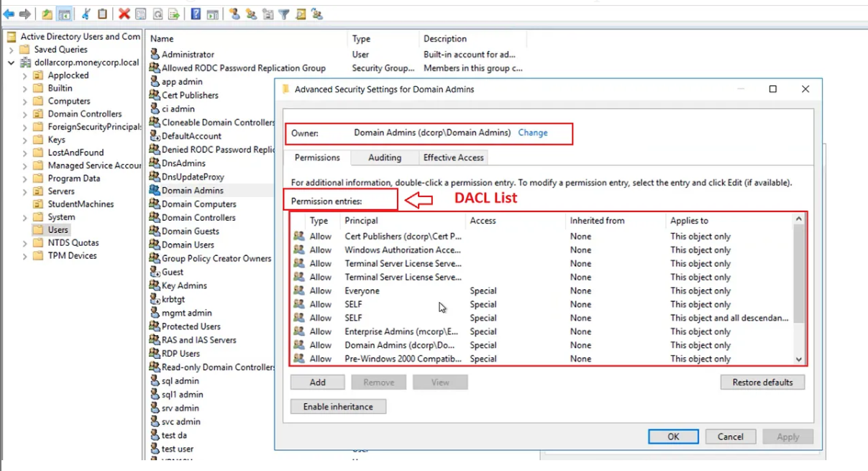Click the Add permission button

(x=318, y=383)
